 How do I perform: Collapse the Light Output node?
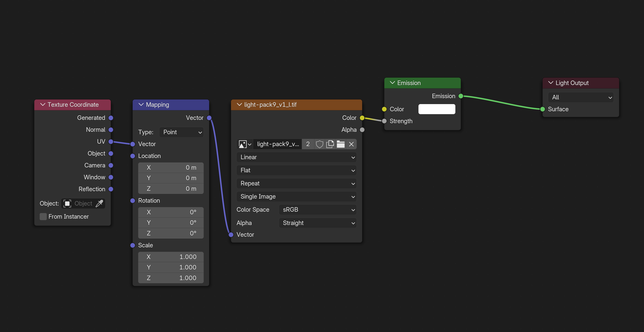[551, 83]
